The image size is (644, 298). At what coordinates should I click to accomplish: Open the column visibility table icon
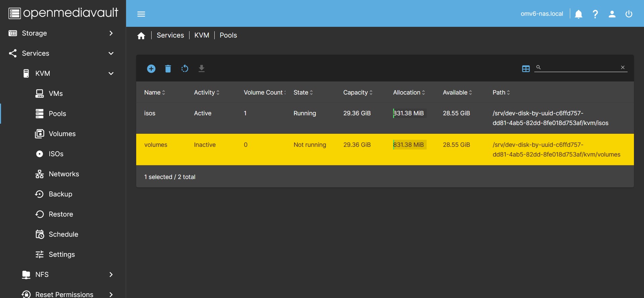tap(526, 69)
